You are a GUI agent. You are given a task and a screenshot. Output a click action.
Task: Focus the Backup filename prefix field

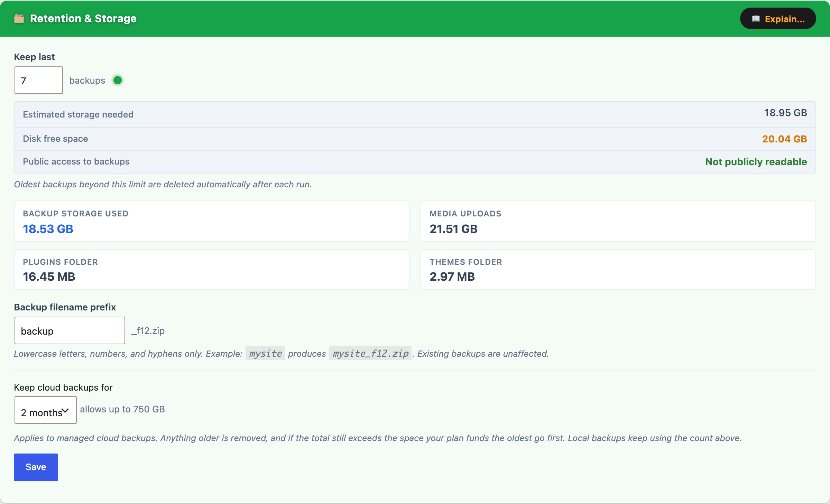[x=70, y=330]
